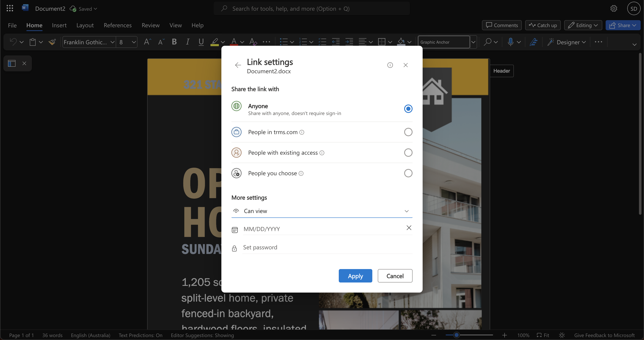This screenshot has height=340, width=644.
Task: Click the Bullets list icon
Action: pyautogui.click(x=283, y=42)
